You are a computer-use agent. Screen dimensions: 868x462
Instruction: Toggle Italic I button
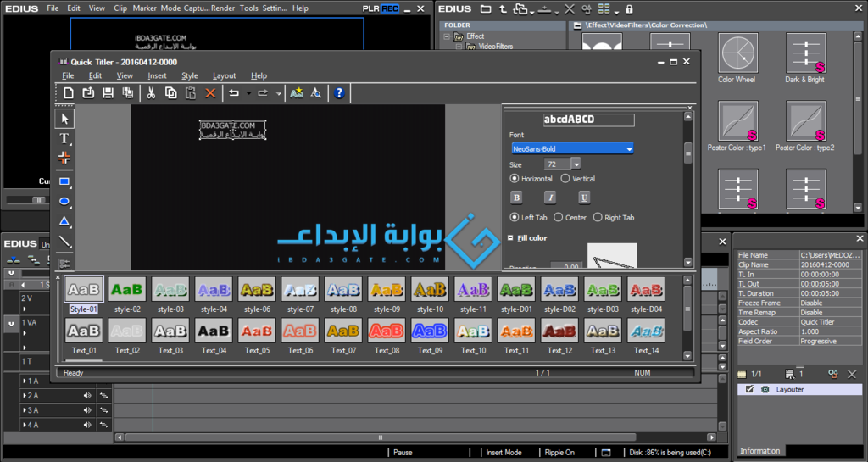pos(550,198)
